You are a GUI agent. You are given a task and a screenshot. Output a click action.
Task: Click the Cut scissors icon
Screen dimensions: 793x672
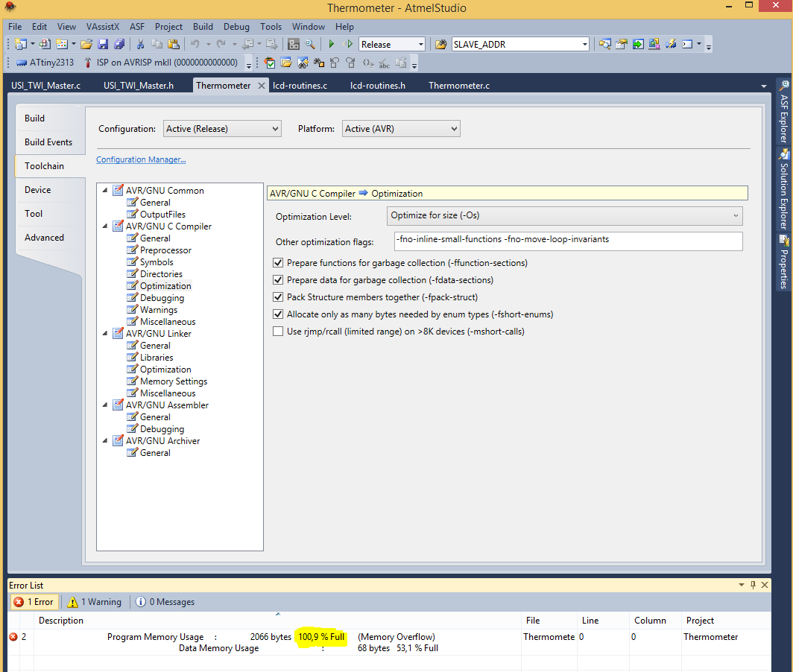pyautogui.click(x=141, y=44)
